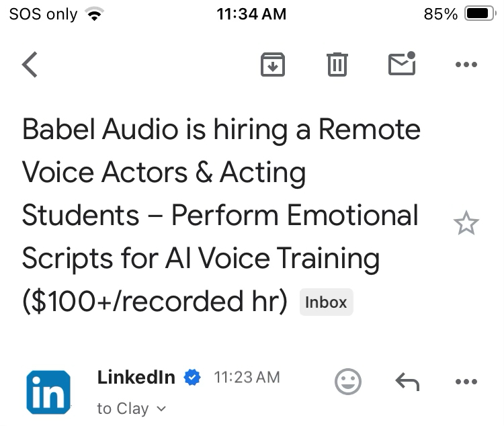Viewport: 504px width, 426px height.
Task: Add an emoji reaction to the message
Action: click(347, 382)
